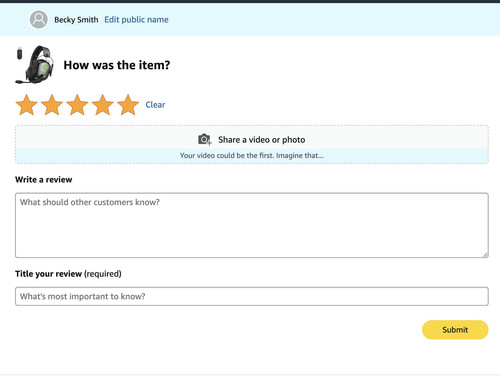Set rating to five stars
This screenshot has width=500, height=380.
pyautogui.click(x=128, y=105)
